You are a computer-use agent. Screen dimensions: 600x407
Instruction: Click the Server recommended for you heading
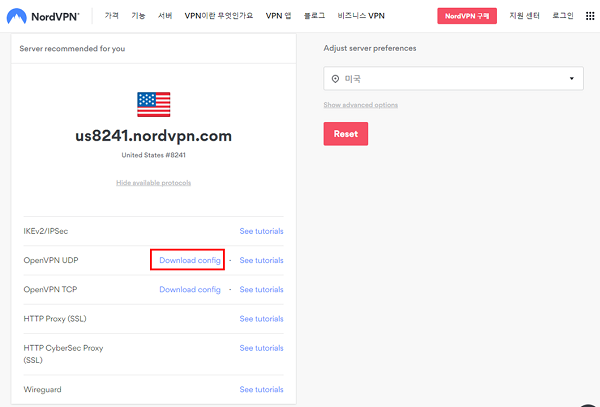72,49
